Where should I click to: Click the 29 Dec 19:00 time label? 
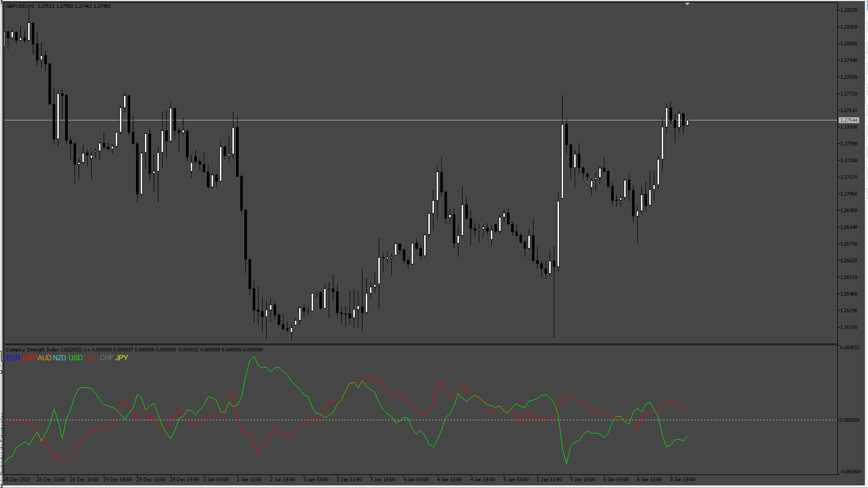pyautogui.click(x=184, y=480)
